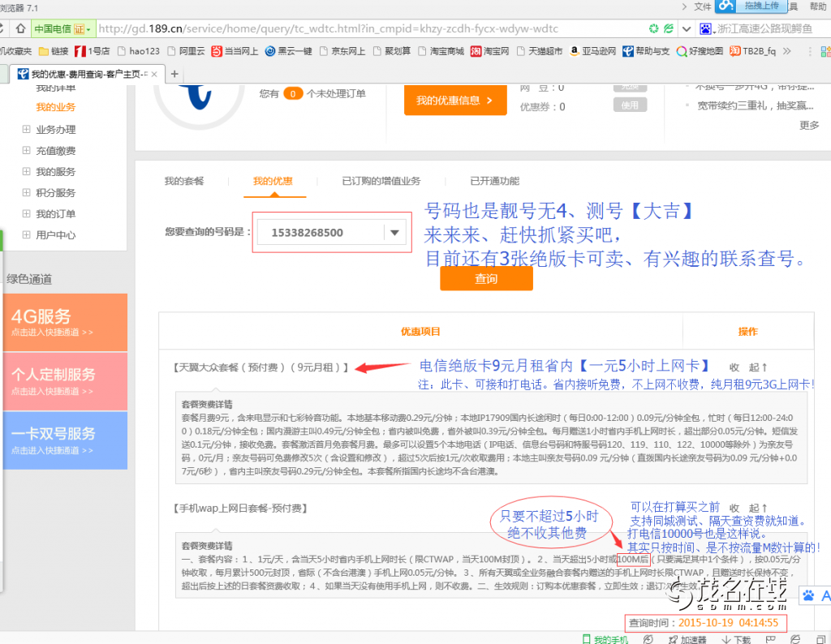
Task: Open the 当当网上 bookmark
Action: pyautogui.click(x=235, y=51)
